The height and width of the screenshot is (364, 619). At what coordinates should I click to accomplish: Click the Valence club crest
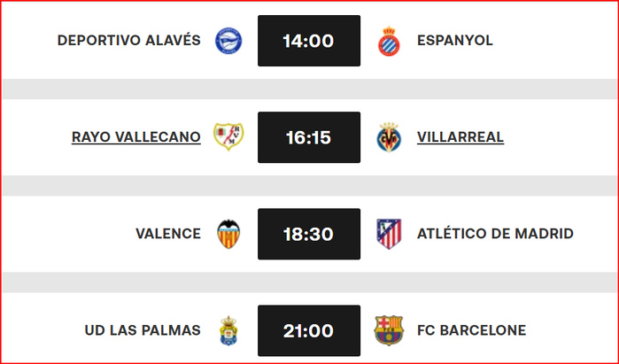click(x=228, y=234)
